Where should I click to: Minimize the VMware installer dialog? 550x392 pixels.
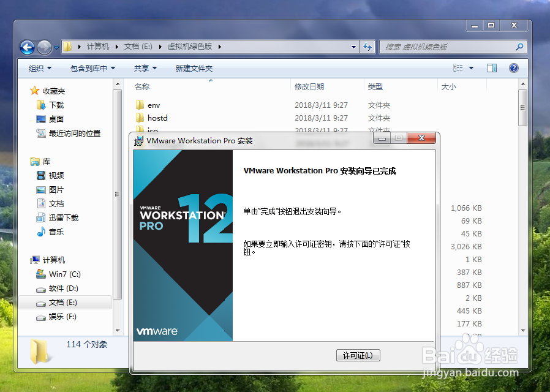pyautogui.click(x=382, y=138)
